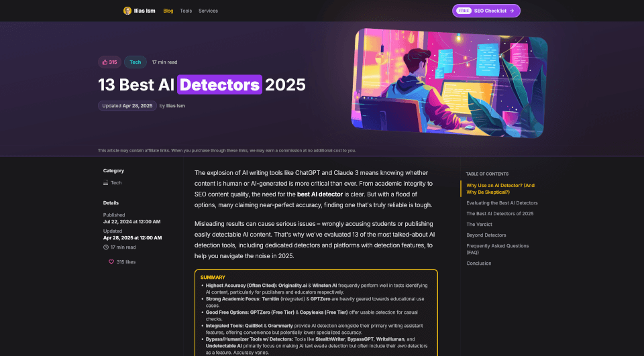The image size is (644, 356).
Task: Open the Blog menu item
Action: [x=168, y=11]
